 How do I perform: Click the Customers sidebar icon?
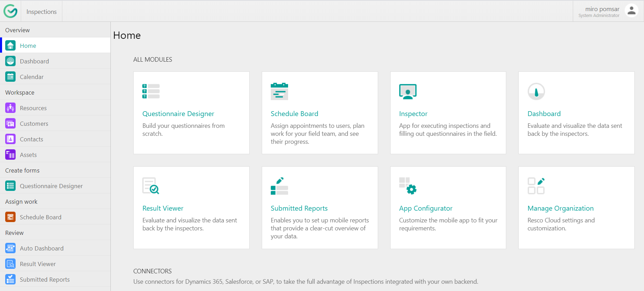[x=10, y=124]
